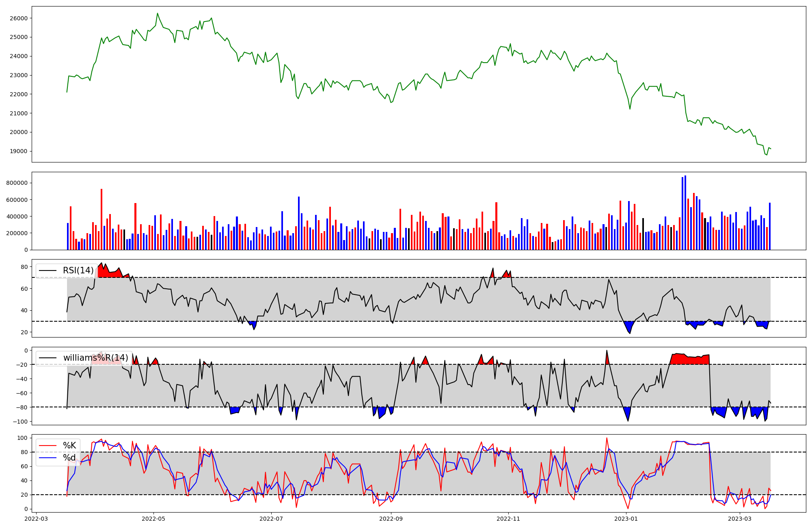Click the -100 tick on Williams %R axis

click(21, 422)
